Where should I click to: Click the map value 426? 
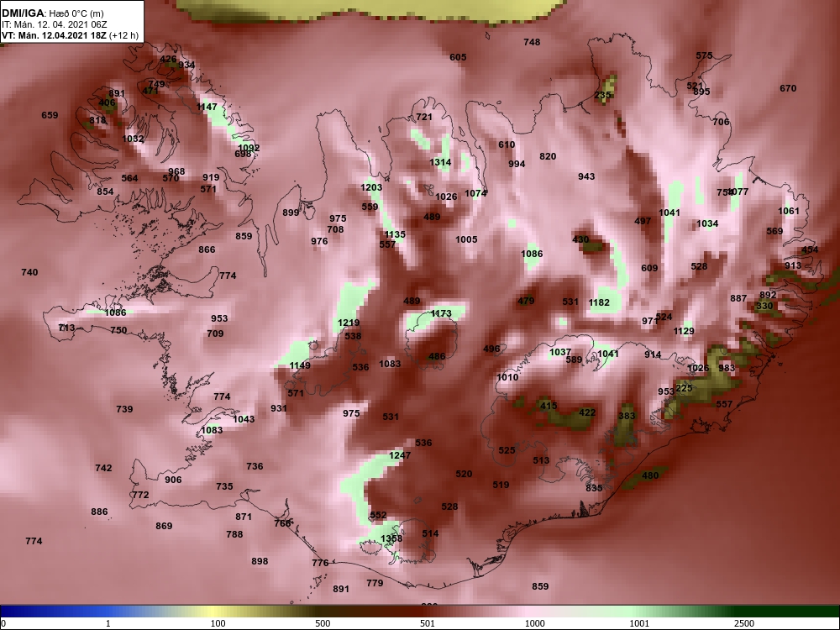click(168, 60)
